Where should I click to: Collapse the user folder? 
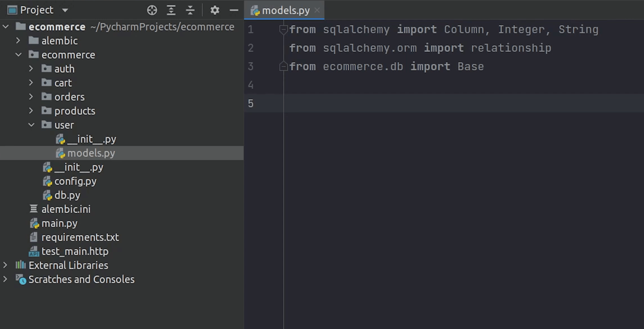point(31,125)
